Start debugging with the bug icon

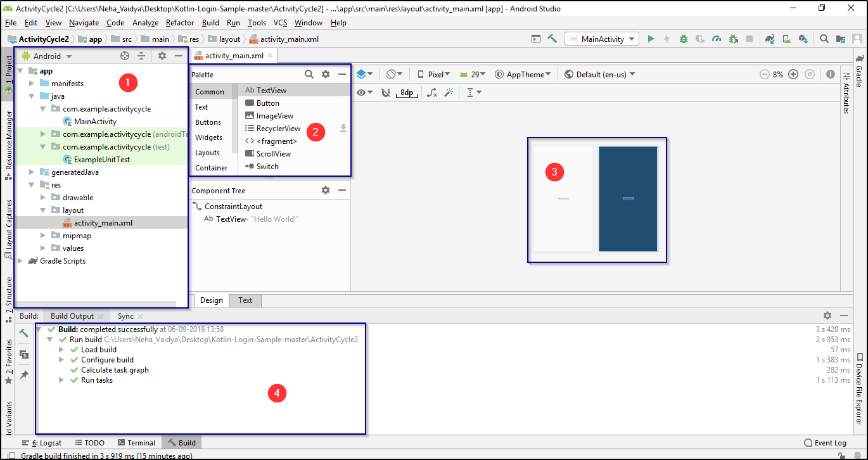coord(683,39)
